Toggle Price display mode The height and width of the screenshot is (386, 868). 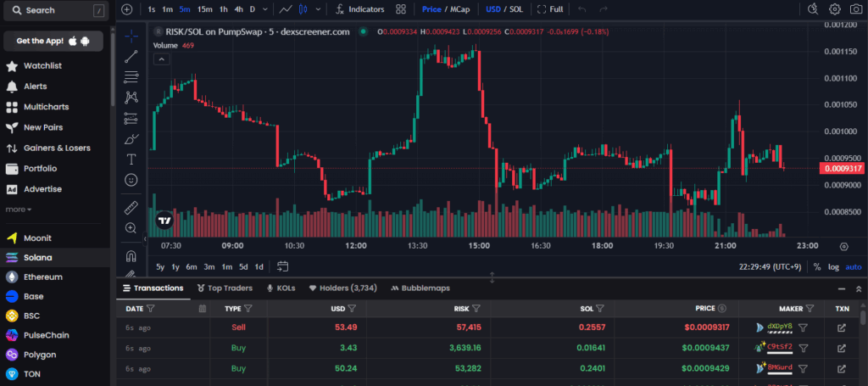coord(431,9)
